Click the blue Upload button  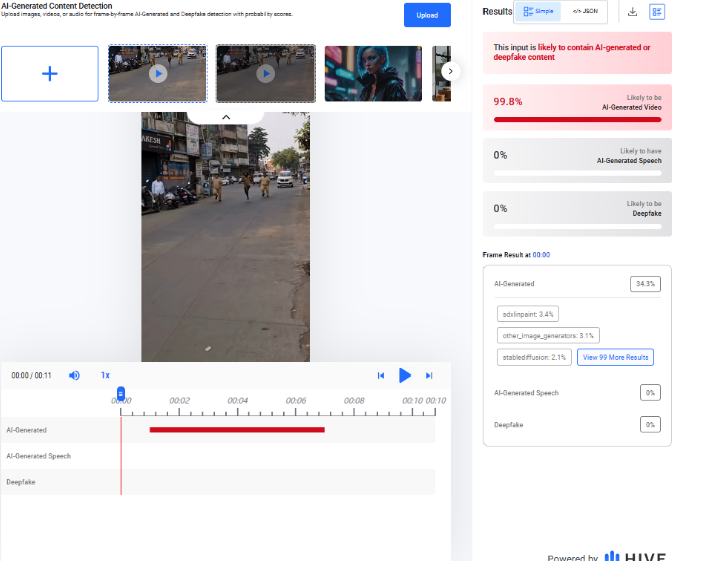pyautogui.click(x=427, y=15)
